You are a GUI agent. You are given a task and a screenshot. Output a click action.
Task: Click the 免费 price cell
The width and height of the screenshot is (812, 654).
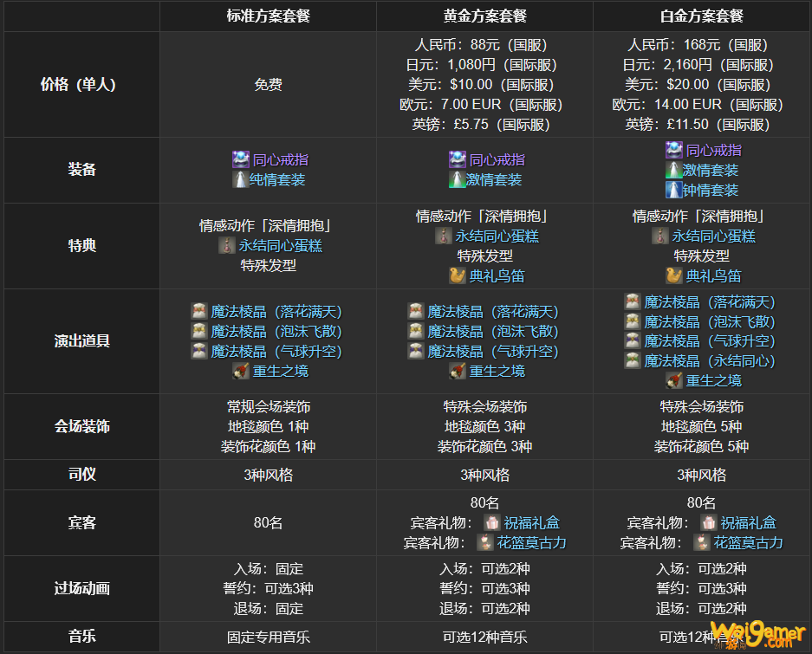269,84
